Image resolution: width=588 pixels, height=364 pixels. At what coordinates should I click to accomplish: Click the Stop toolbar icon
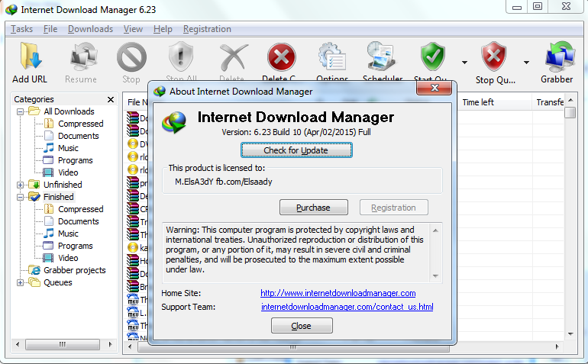point(131,57)
